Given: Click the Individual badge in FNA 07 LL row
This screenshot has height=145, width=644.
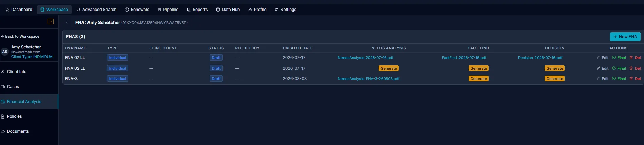Looking at the screenshot, I should coord(117,58).
